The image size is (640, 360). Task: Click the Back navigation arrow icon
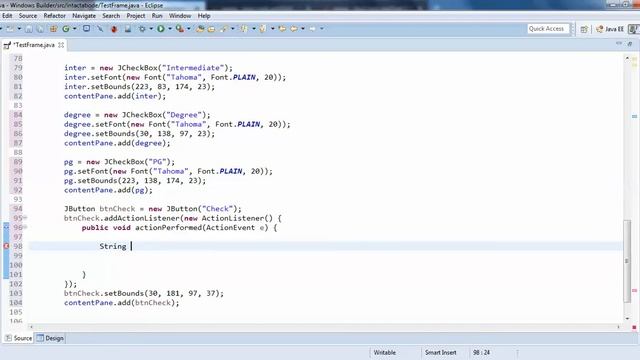point(293,29)
